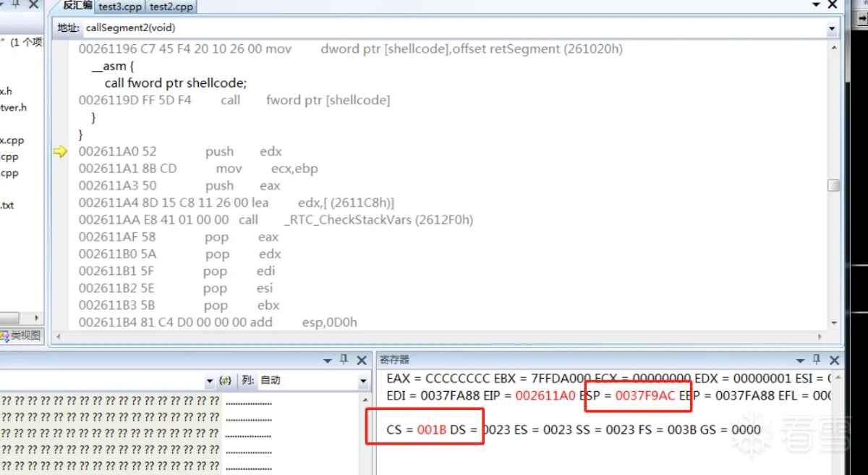Click the EBX = 7FFDA000 register value
Image resolution: width=868 pixels, height=475 pixels.
click(x=544, y=378)
